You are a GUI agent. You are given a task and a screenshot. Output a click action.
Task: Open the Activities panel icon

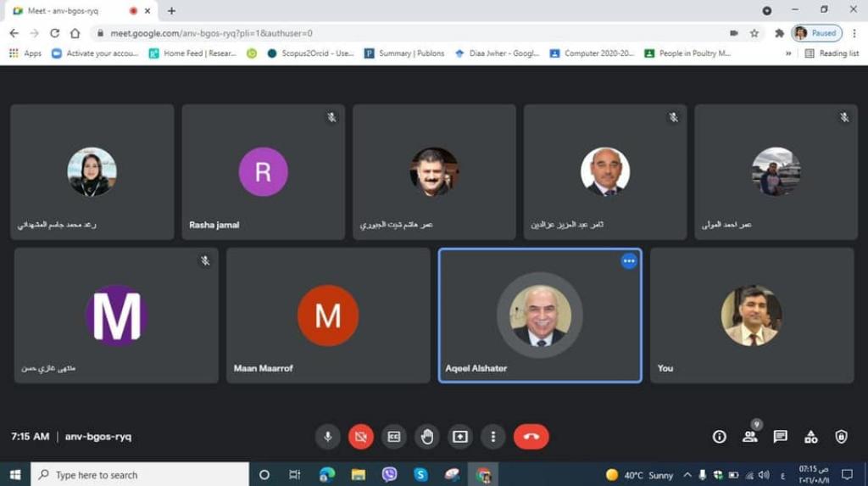click(x=810, y=437)
